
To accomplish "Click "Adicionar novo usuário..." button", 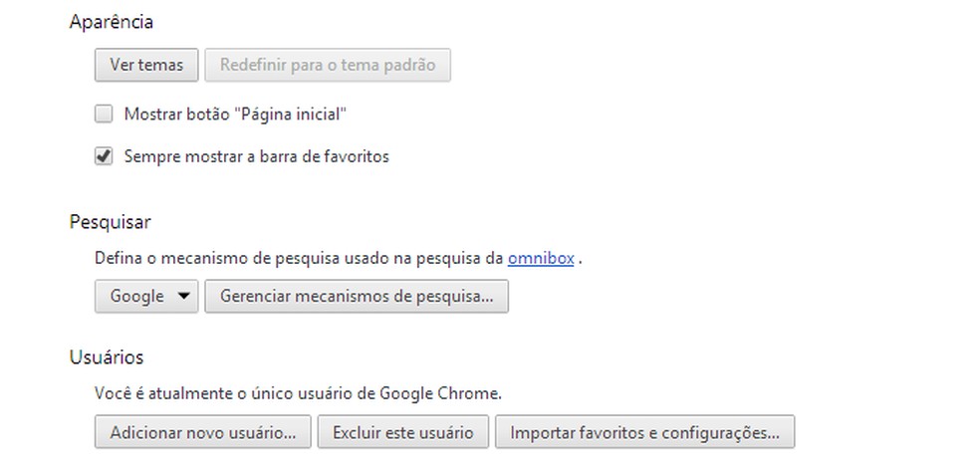I will click(203, 433).
